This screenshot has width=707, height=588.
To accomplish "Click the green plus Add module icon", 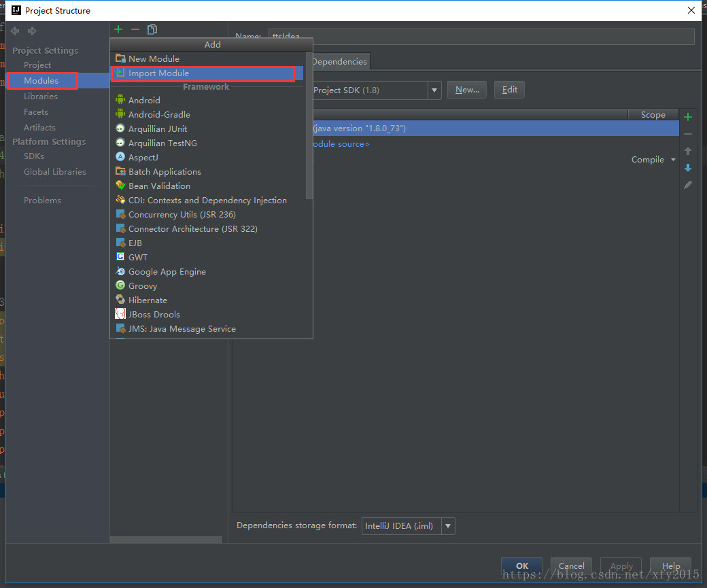I will [x=118, y=29].
